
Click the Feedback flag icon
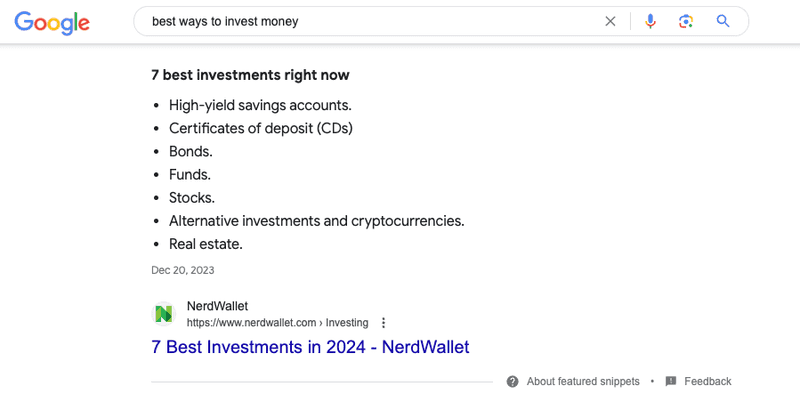[671, 381]
